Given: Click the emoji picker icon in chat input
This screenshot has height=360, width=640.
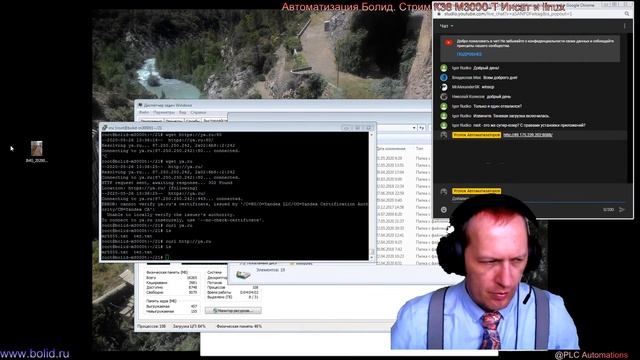Looking at the screenshot, I should [x=444, y=209].
